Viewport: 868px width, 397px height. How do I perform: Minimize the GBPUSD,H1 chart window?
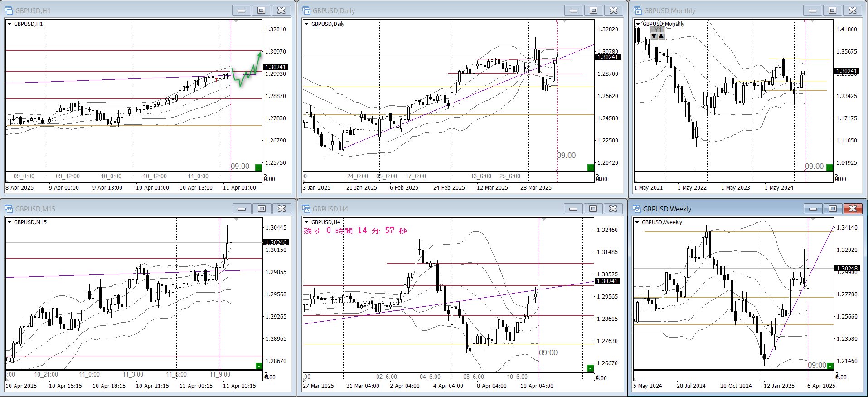coord(242,10)
